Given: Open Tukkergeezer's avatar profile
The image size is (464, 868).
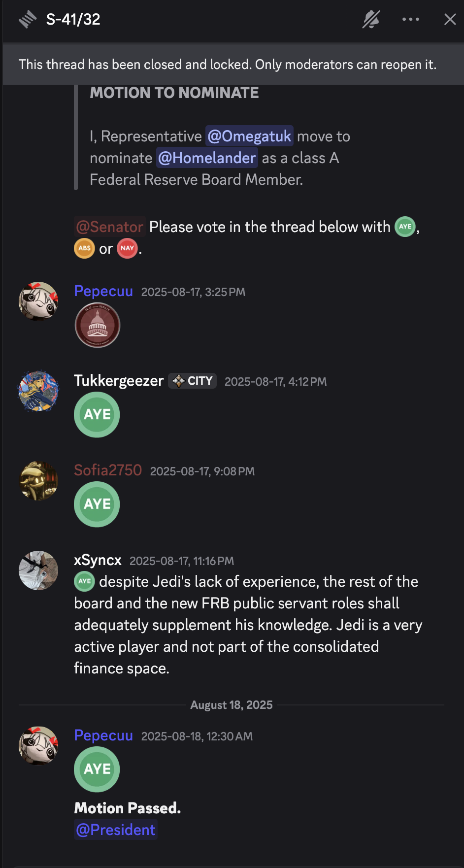Looking at the screenshot, I should tap(38, 391).
